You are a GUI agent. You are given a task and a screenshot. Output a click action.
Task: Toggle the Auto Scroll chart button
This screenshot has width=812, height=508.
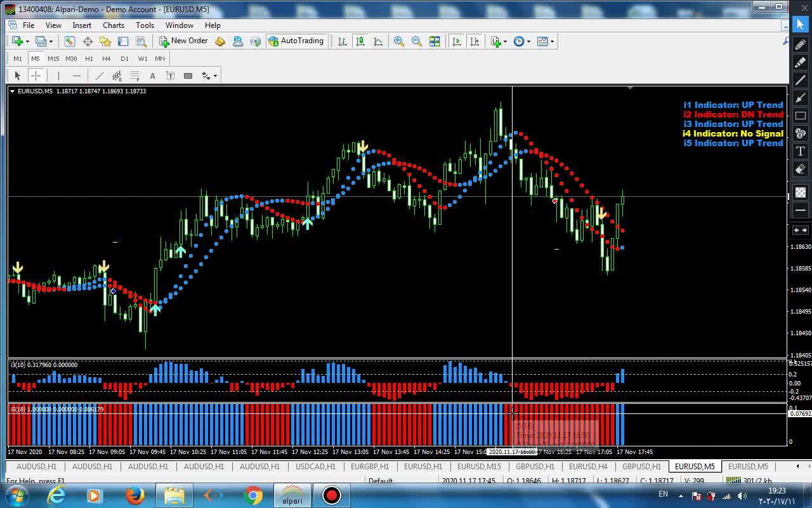click(x=456, y=41)
